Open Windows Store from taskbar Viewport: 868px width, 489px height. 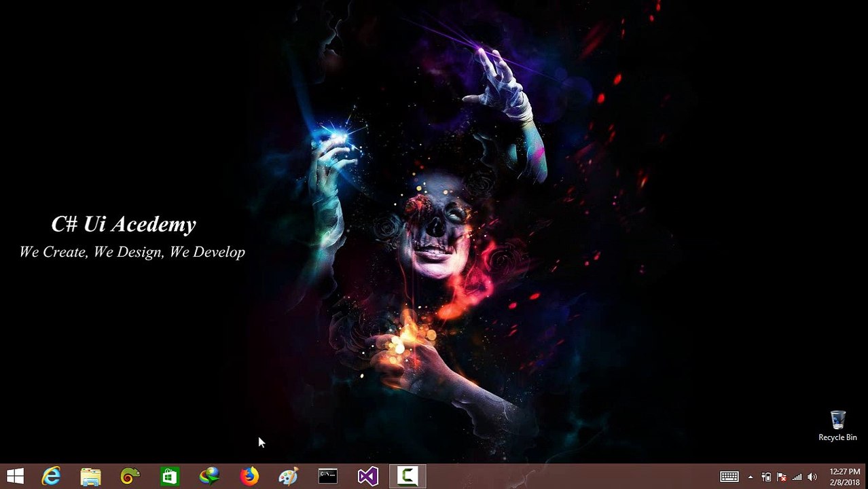(x=169, y=476)
